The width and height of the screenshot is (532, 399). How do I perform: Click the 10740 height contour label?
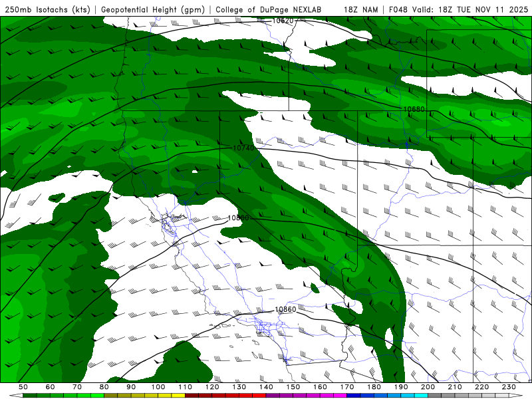243,148
